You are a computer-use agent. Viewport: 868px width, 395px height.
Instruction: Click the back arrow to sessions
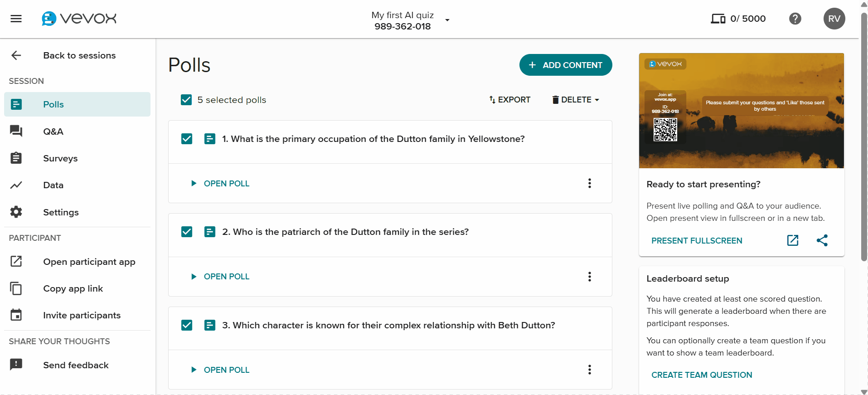coord(16,55)
